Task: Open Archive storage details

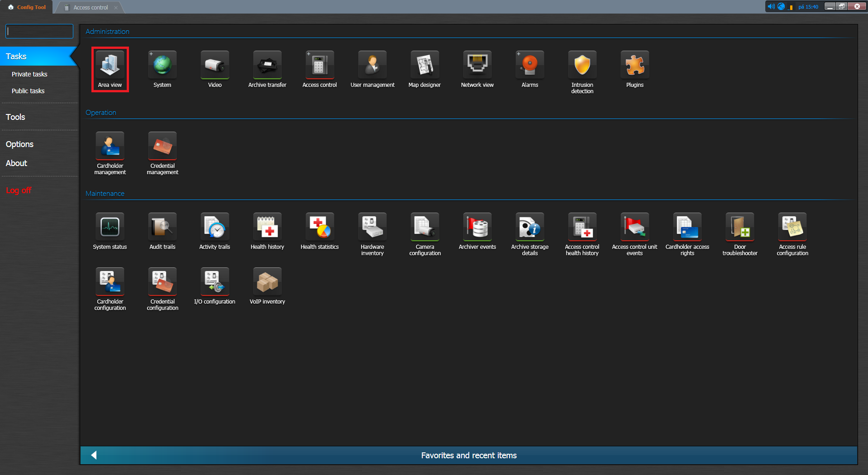Action: point(529,228)
